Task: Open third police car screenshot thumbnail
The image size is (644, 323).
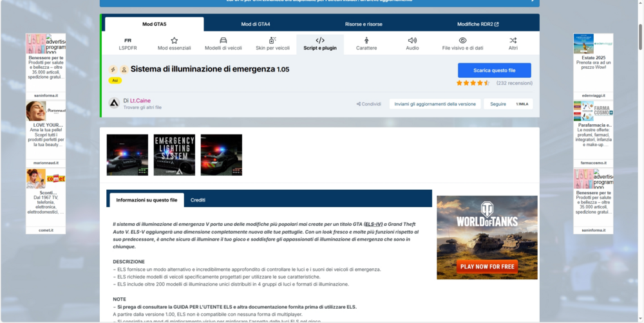Action: [222, 154]
